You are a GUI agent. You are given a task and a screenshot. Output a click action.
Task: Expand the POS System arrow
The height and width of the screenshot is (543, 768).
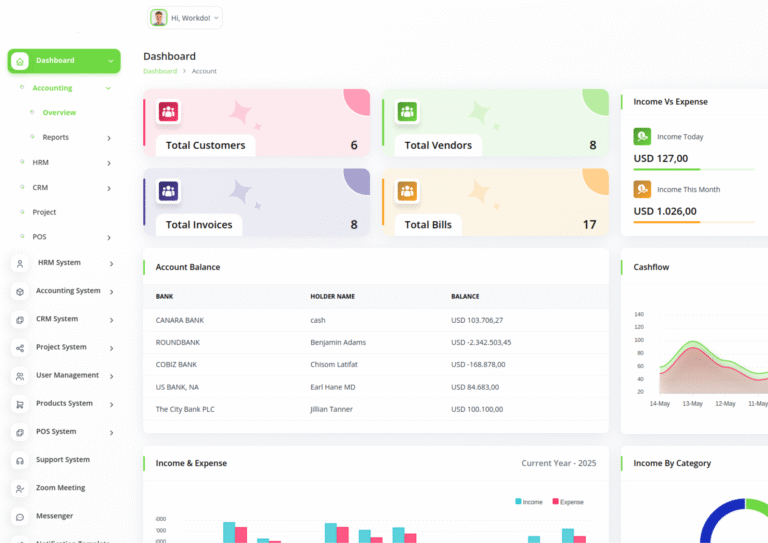click(x=112, y=433)
